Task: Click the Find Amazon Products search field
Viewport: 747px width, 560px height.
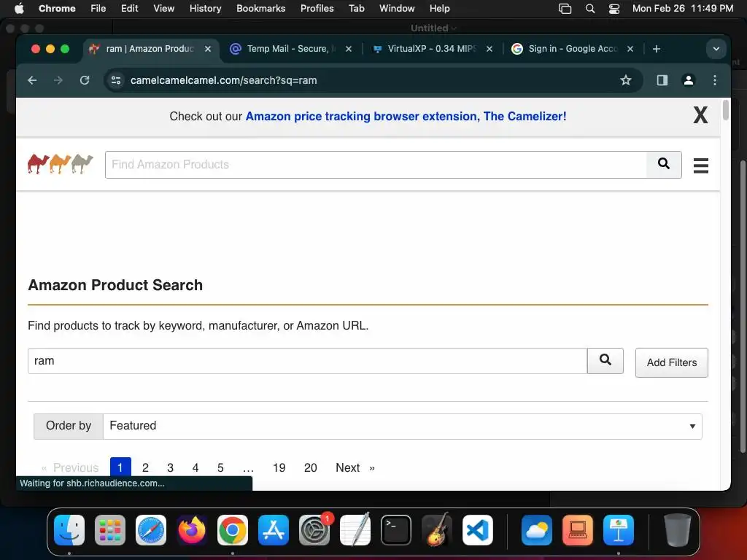Action: pyautogui.click(x=376, y=165)
